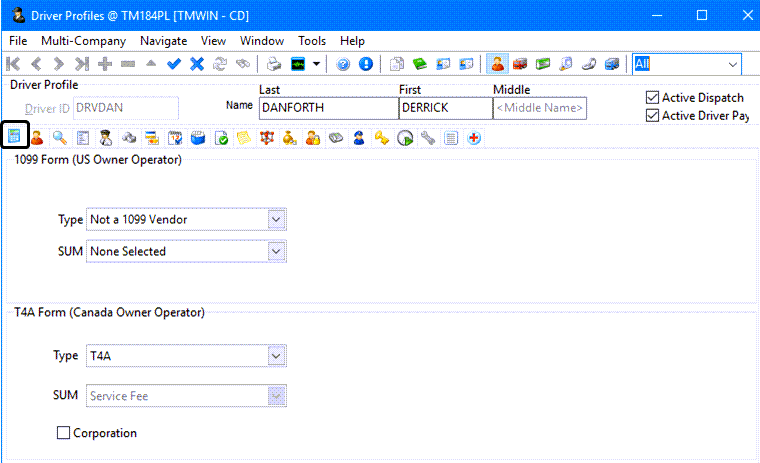760x463 pixels.
Task: Click the red truck icon
Action: [520, 64]
